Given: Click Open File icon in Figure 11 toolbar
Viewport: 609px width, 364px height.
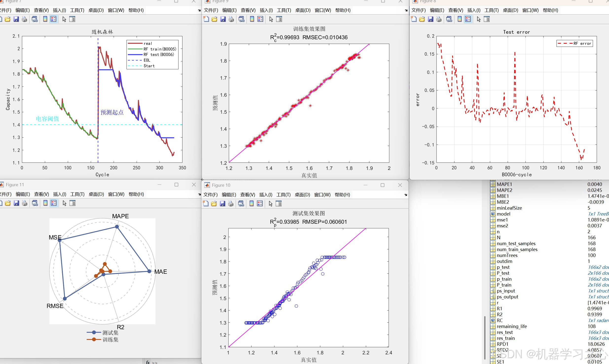Looking at the screenshot, I should [x=8, y=203].
